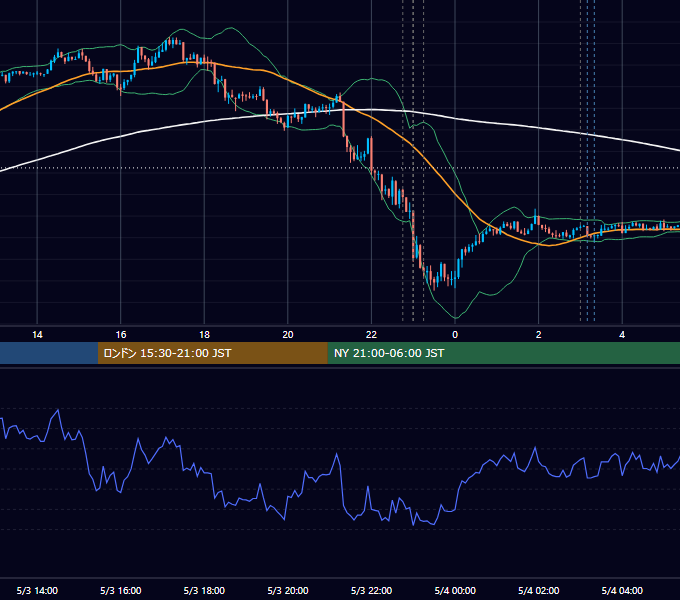
Task: Click the '5/4 00:00' date label
Action: 455,590
